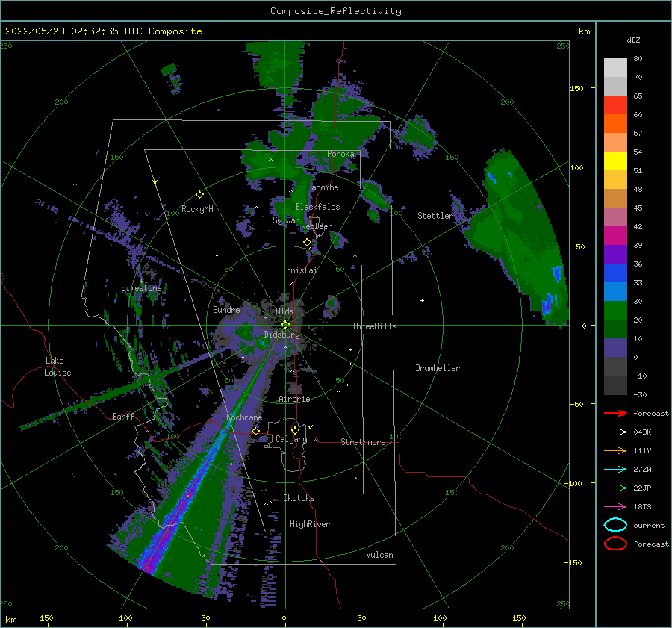The image size is (672, 628).
Task: Click the RedDeer city label
Action: [317, 226]
